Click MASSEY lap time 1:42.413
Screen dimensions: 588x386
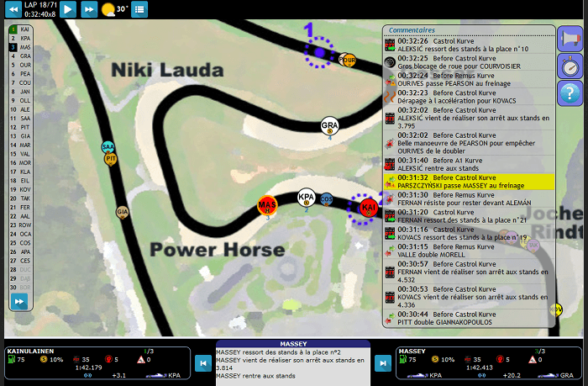(x=480, y=367)
